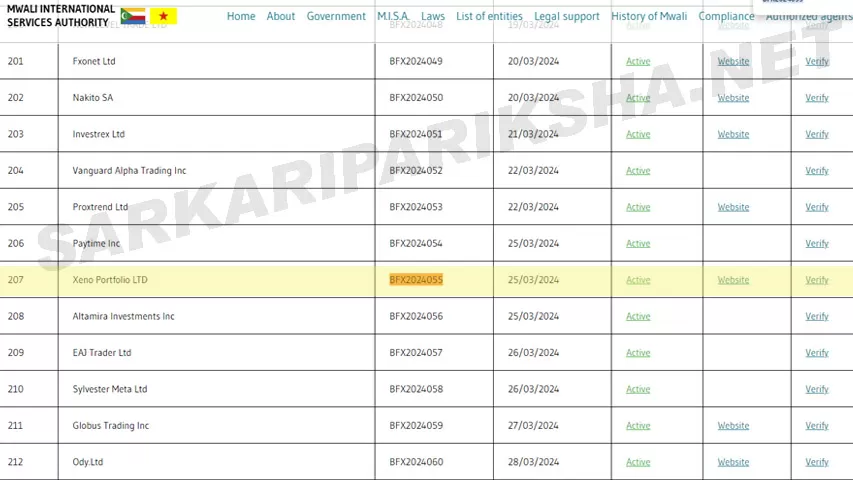The image size is (853, 480).
Task: Open Investrex Ltd website link
Action: coord(733,134)
